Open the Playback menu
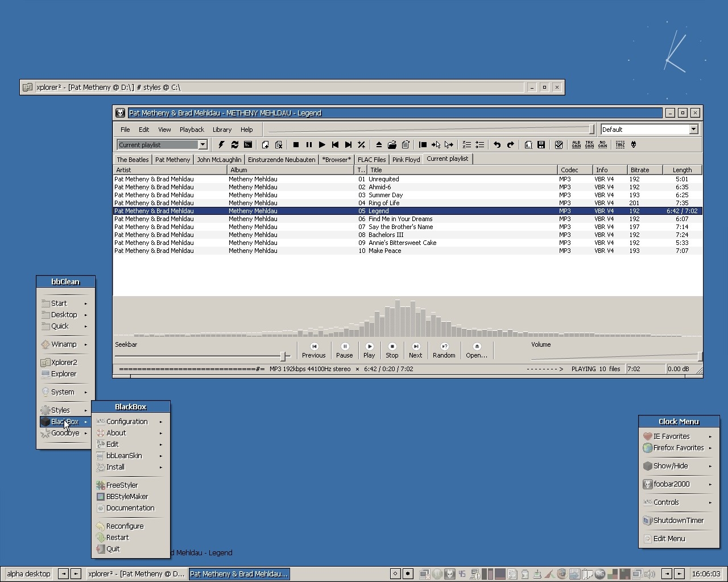The width and height of the screenshot is (728, 582). (x=192, y=130)
